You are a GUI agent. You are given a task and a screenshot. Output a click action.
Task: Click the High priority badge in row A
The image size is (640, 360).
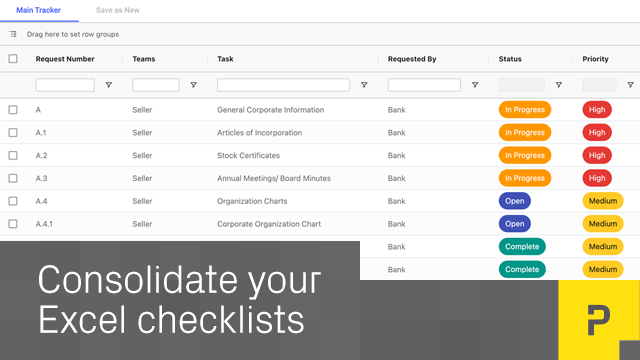[597, 110]
